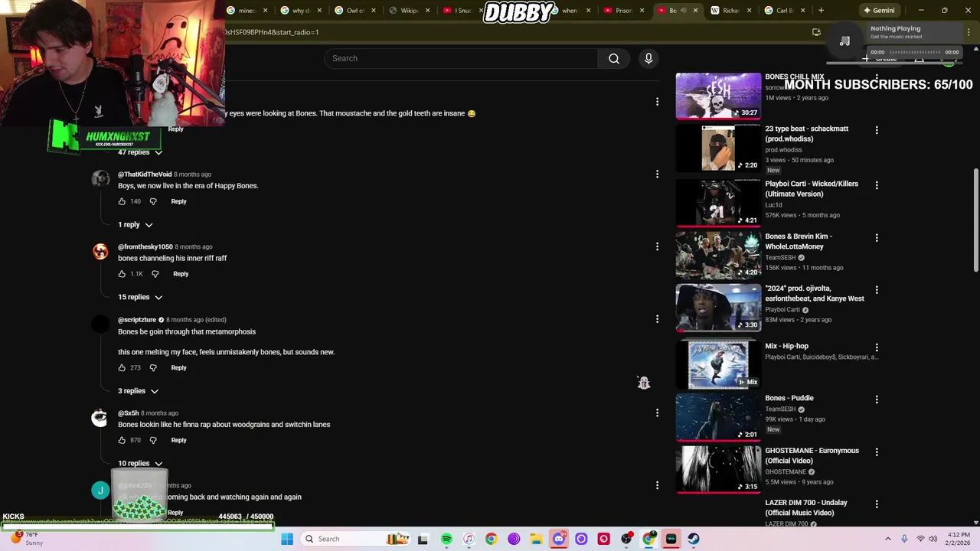
Task: Open more options for 23 type beat video
Action: tap(877, 130)
